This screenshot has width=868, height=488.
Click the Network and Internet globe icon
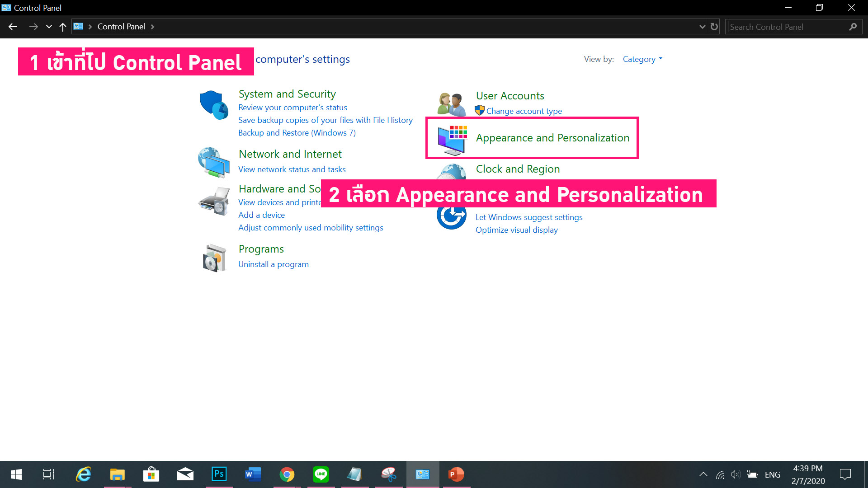(214, 162)
